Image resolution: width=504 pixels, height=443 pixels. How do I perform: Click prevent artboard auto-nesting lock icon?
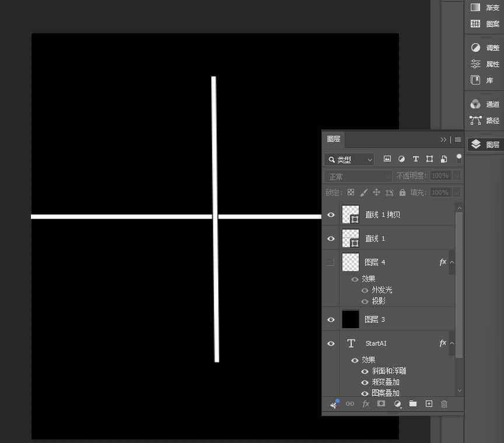(390, 192)
